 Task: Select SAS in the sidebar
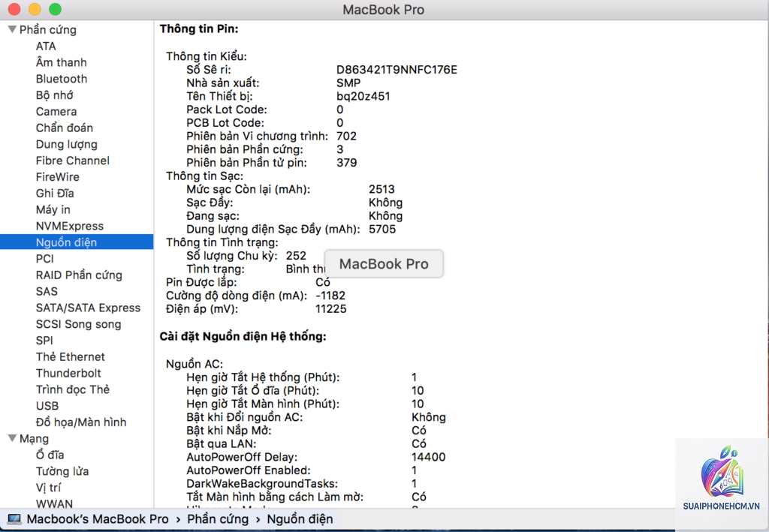coord(47,291)
